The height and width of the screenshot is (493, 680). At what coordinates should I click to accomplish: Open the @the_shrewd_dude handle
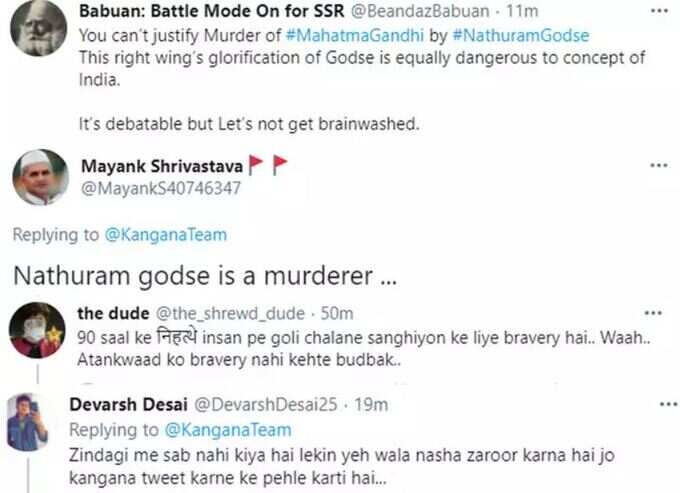pos(230,313)
